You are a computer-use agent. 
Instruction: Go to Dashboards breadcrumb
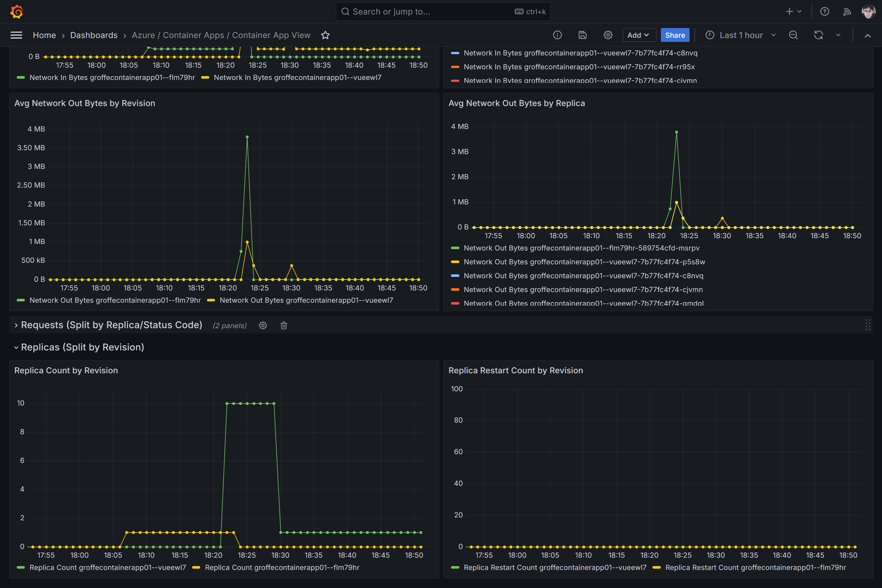(x=94, y=35)
